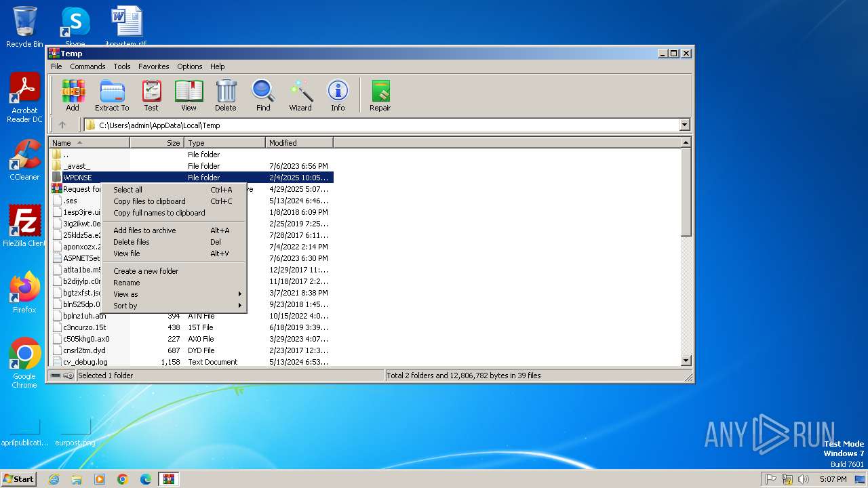Open CCleaner desktop shortcut
The width and height of the screenshot is (868, 488).
pos(24,160)
